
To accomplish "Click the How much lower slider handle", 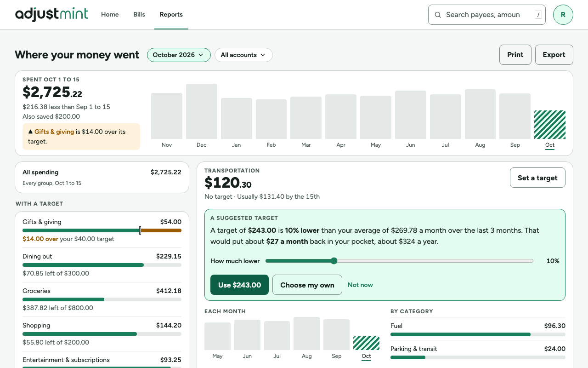I will (334, 261).
